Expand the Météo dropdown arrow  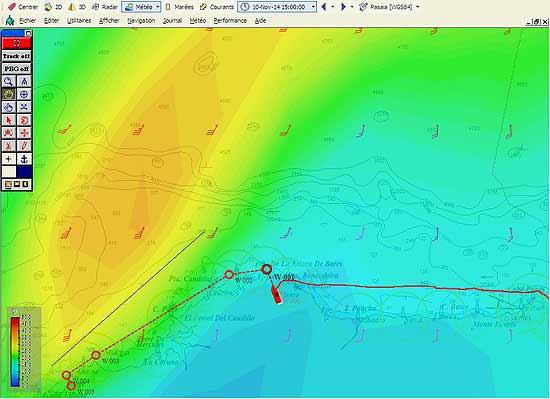tap(157, 7)
